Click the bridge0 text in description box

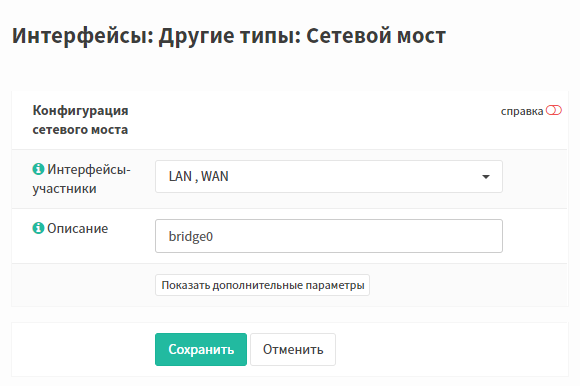pyautogui.click(x=190, y=236)
